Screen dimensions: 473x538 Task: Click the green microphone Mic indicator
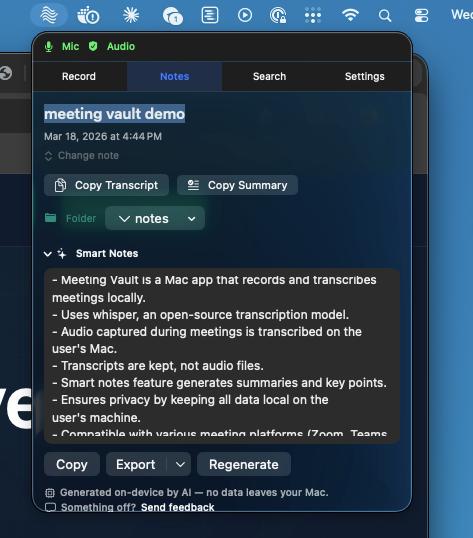(x=62, y=46)
